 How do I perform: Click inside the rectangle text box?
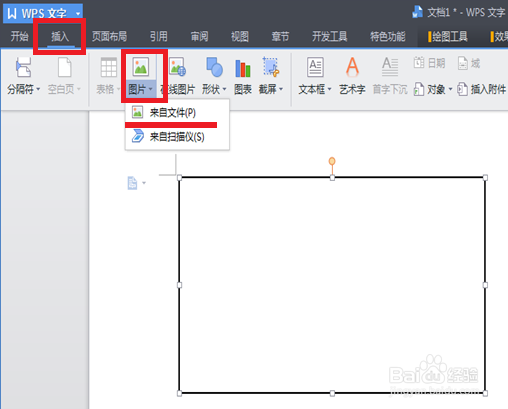332,285
